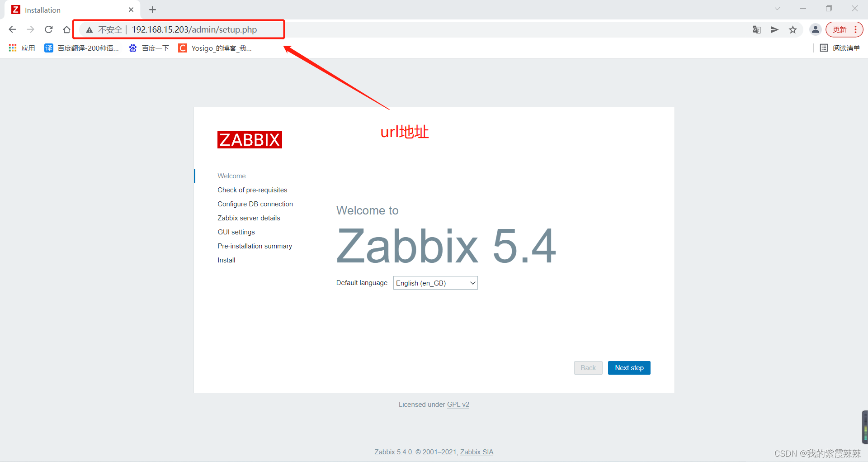Click the Next step button
The image size is (868, 462).
coord(629,368)
